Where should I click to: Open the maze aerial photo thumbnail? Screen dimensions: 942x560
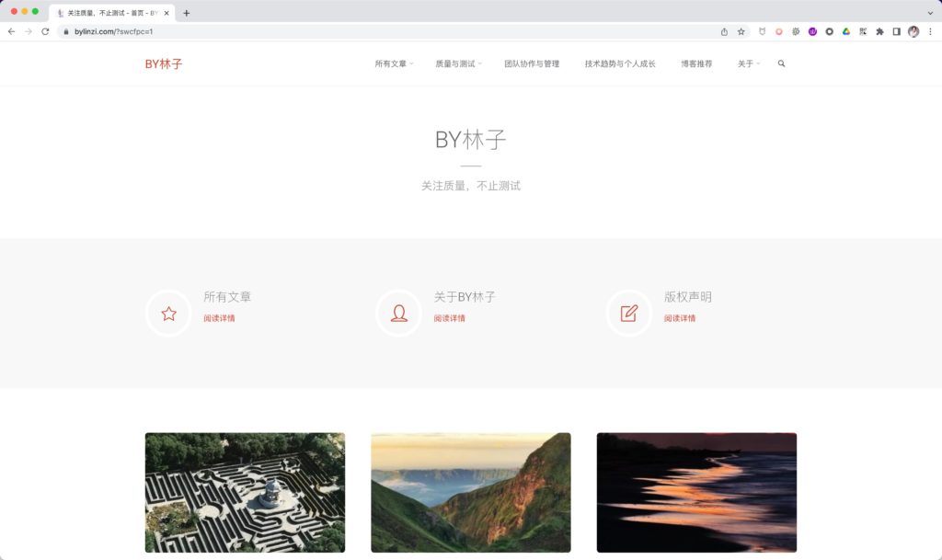click(244, 493)
